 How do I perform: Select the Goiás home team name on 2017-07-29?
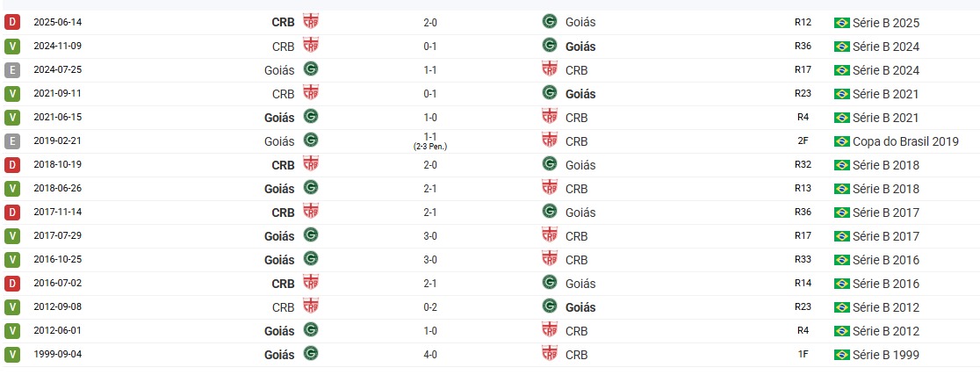tap(279, 235)
